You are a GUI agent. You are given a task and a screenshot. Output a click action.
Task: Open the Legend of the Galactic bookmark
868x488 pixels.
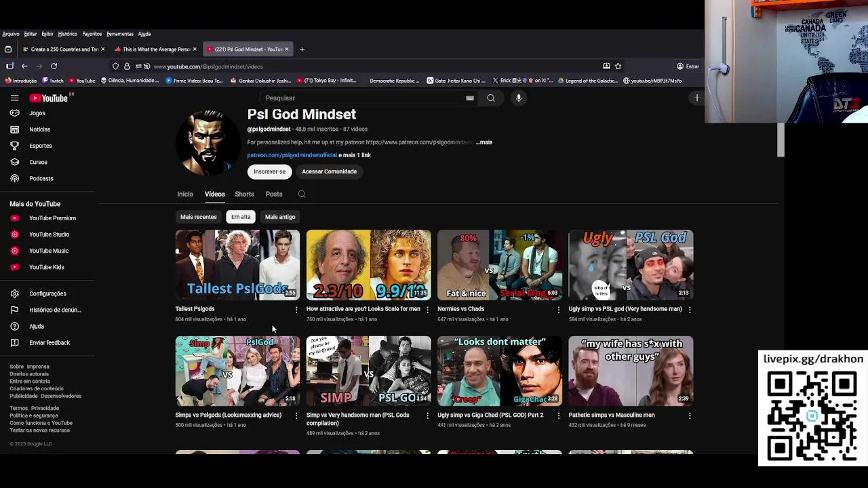[x=587, y=81]
